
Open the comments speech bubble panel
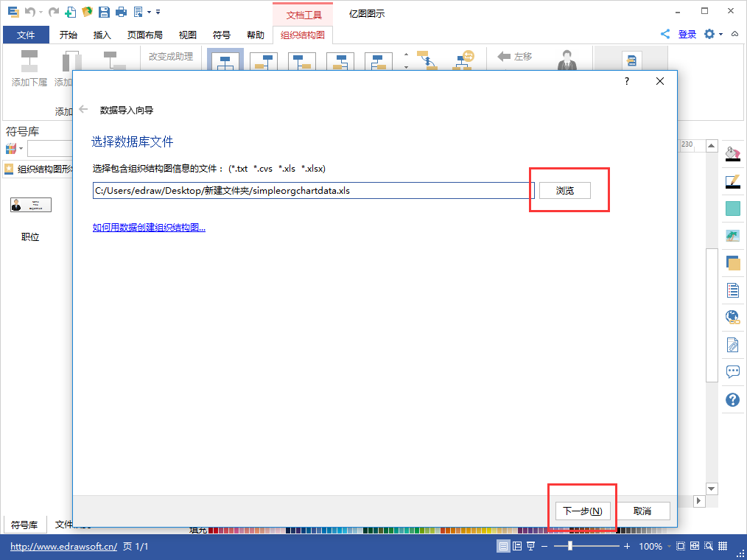[x=733, y=372]
